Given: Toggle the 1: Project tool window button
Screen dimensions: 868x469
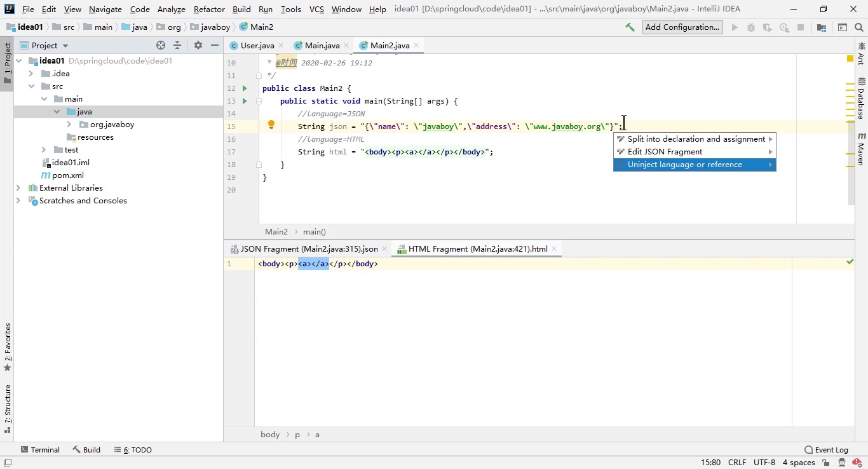Looking at the screenshot, I should [8, 64].
